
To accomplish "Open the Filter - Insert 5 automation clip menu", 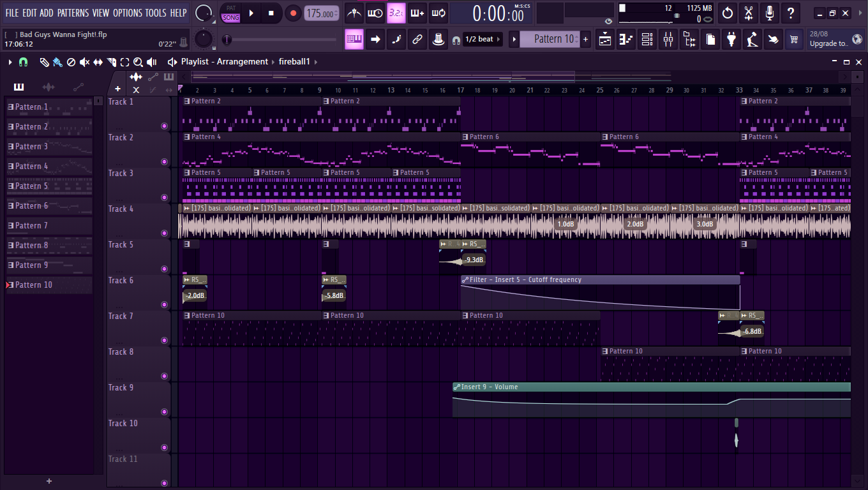I will click(465, 279).
